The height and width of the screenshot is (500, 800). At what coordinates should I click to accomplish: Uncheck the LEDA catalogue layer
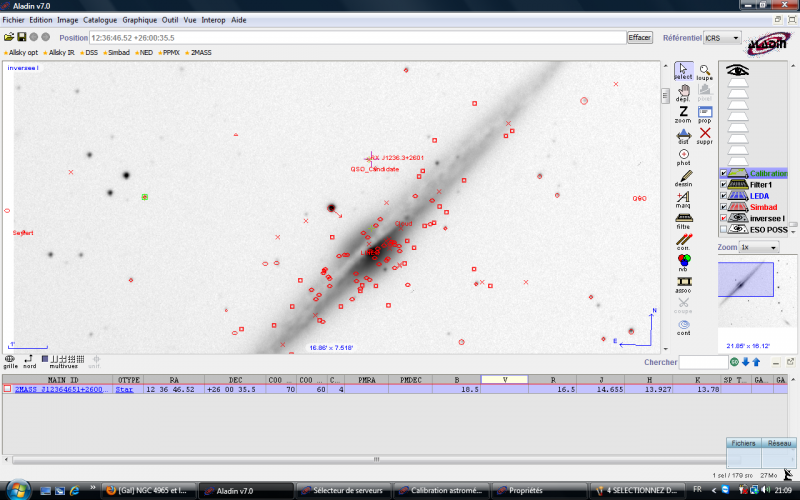point(723,196)
